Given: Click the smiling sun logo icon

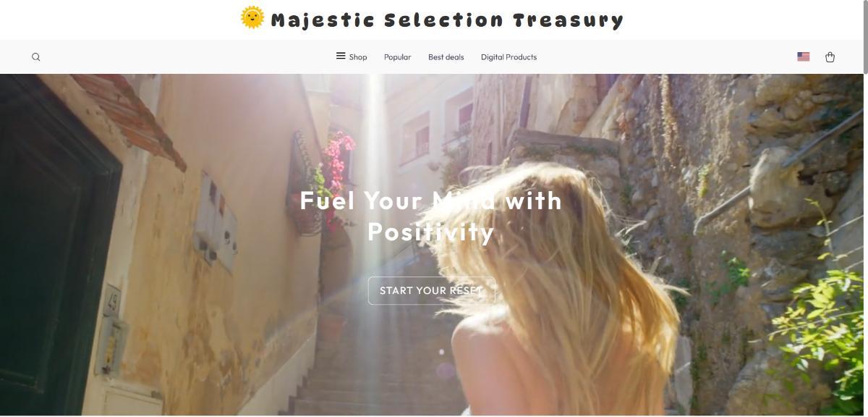Looking at the screenshot, I should click(252, 18).
